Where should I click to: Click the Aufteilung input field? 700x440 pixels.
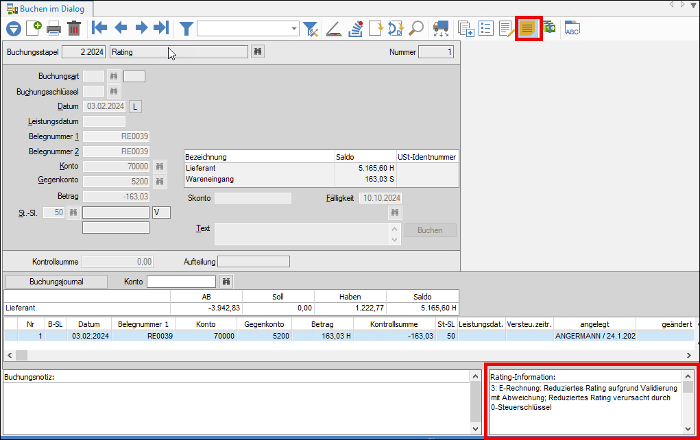tap(254, 262)
